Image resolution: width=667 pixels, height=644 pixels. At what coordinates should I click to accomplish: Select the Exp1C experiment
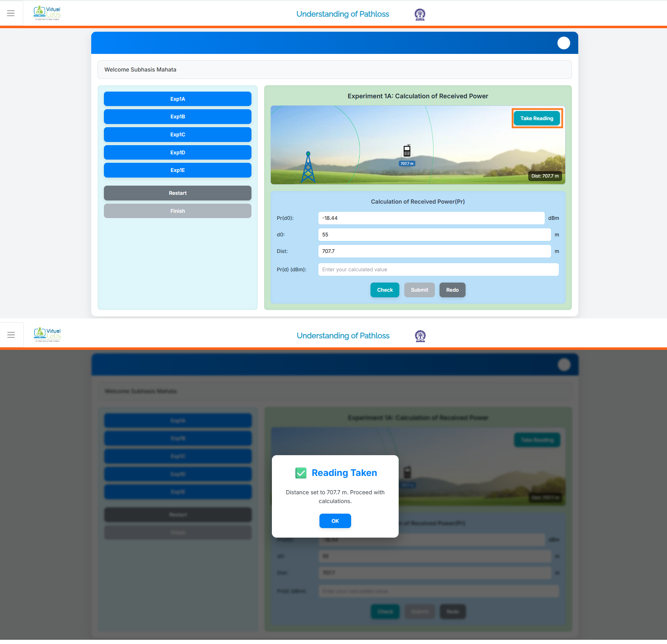(x=177, y=135)
